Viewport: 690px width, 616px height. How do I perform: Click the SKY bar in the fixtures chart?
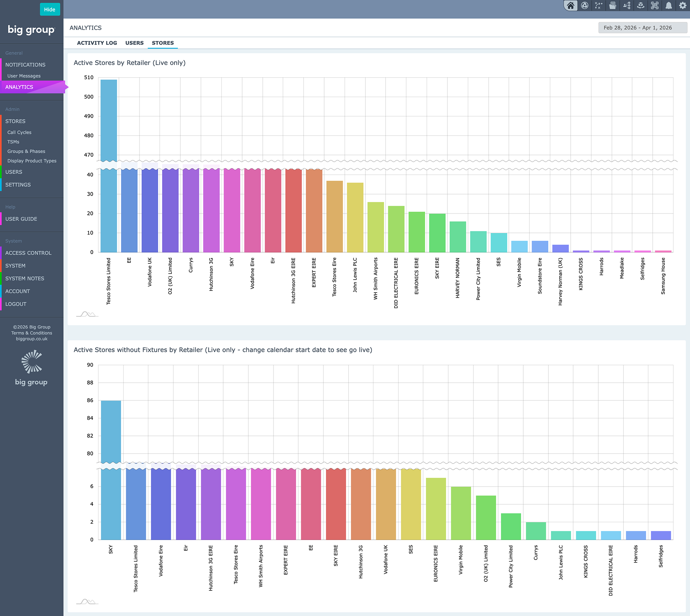(x=111, y=470)
